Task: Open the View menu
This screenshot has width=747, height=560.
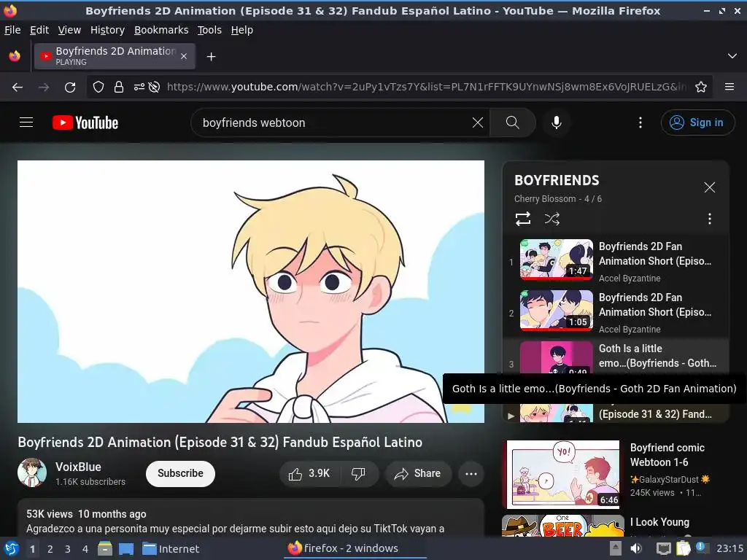Action: pos(69,30)
